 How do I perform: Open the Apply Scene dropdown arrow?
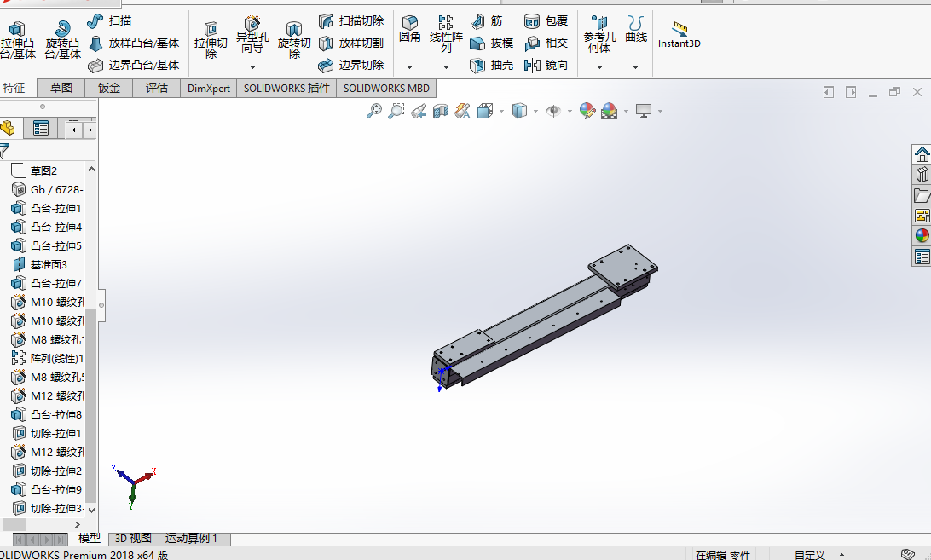(626, 111)
